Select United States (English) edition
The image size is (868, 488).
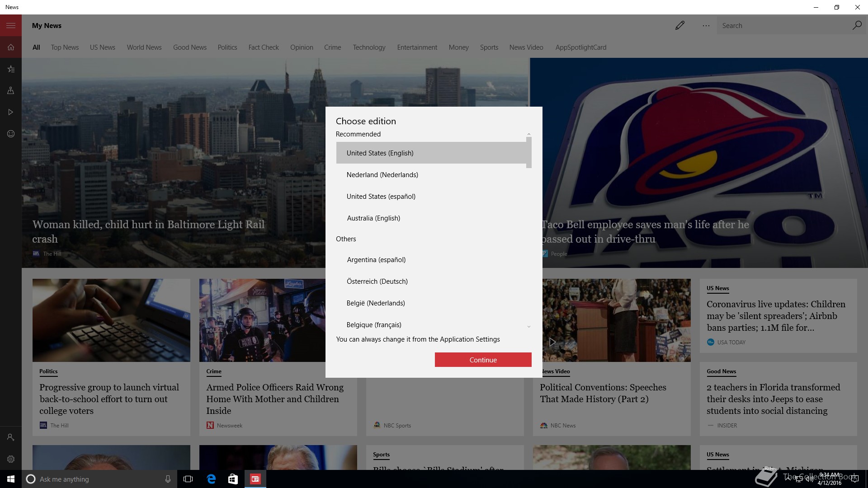431,153
